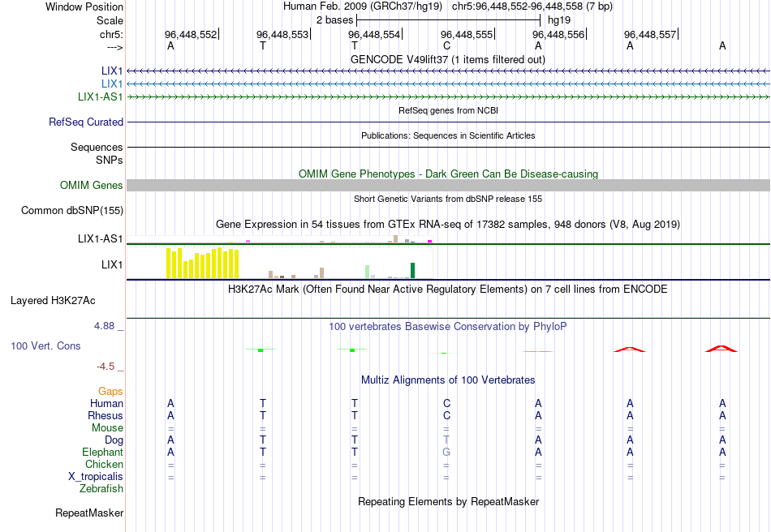Click the 100 Vert. Cons label
The width and height of the screenshot is (771, 532).
click(45, 345)
